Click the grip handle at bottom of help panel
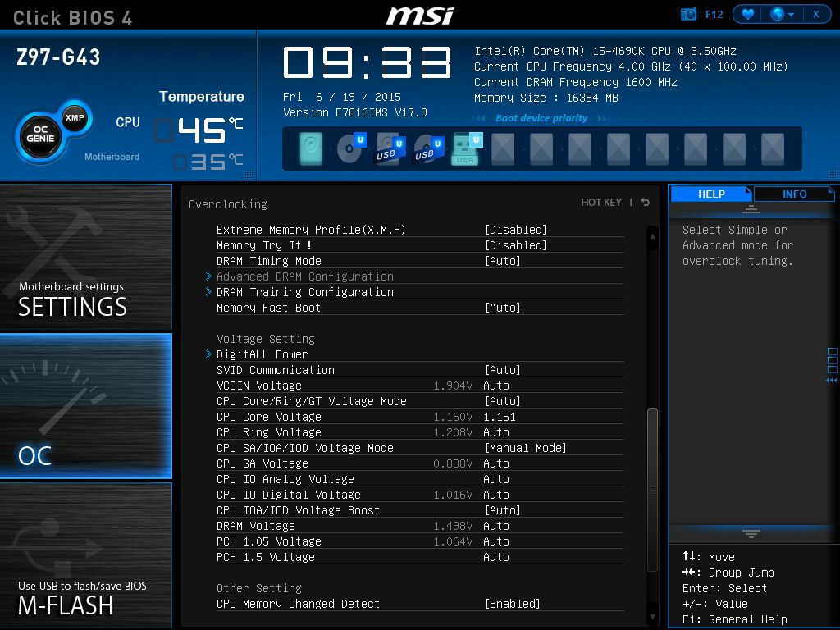 (x=751, y=533)
